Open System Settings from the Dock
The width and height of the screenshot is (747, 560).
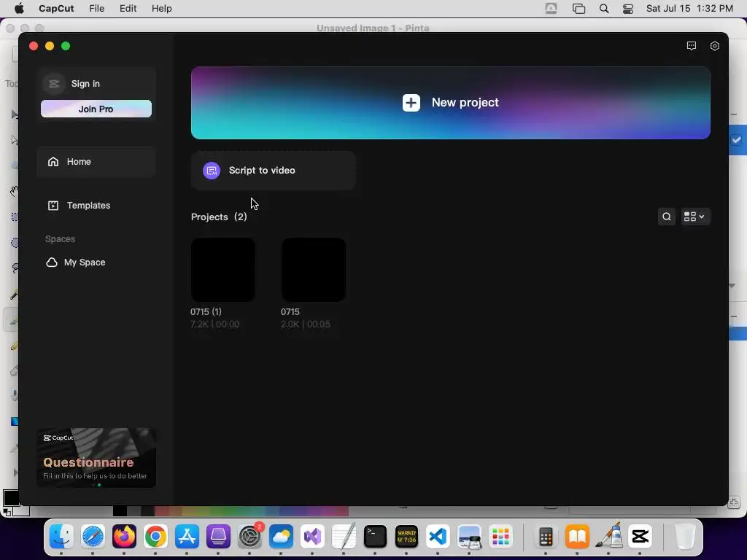(x=250, y=537)
